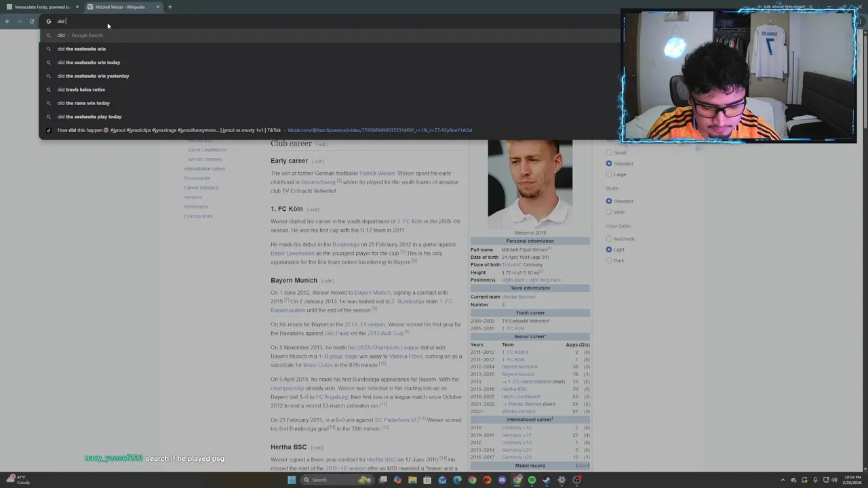
Task: Select Light color radio button
Action: point(609,249)
